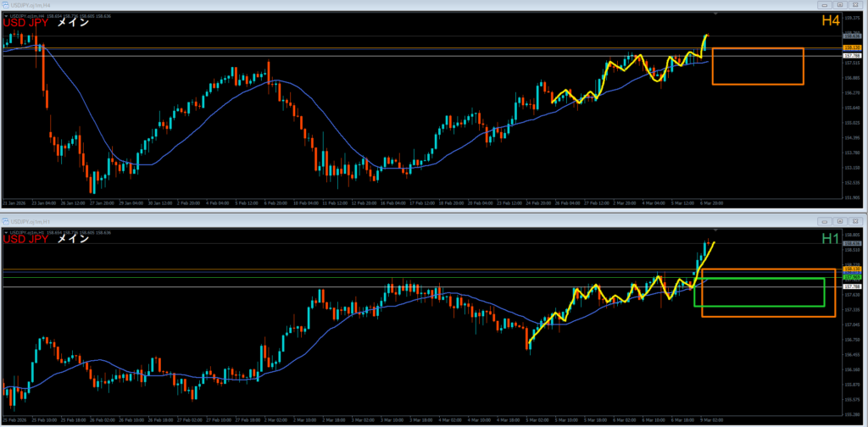
Task: Click the chart shift triangle on H4 chart
Action: tap(717, 14)
